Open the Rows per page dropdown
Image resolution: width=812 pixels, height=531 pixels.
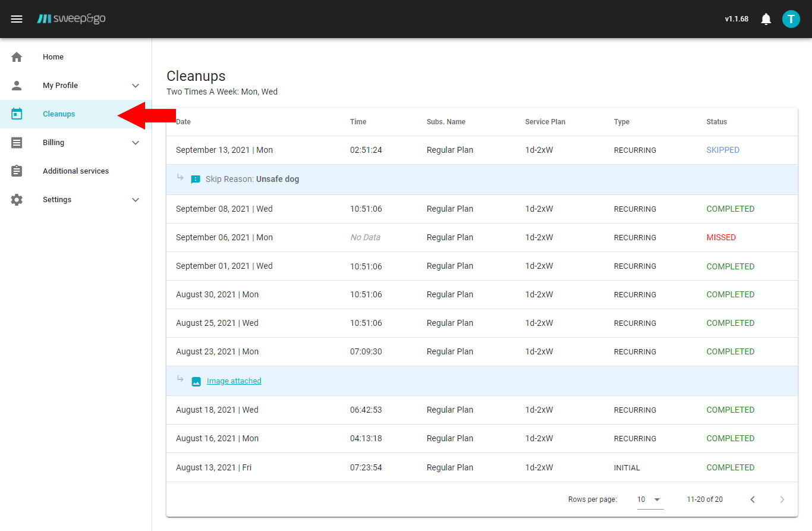pos(650,499)
